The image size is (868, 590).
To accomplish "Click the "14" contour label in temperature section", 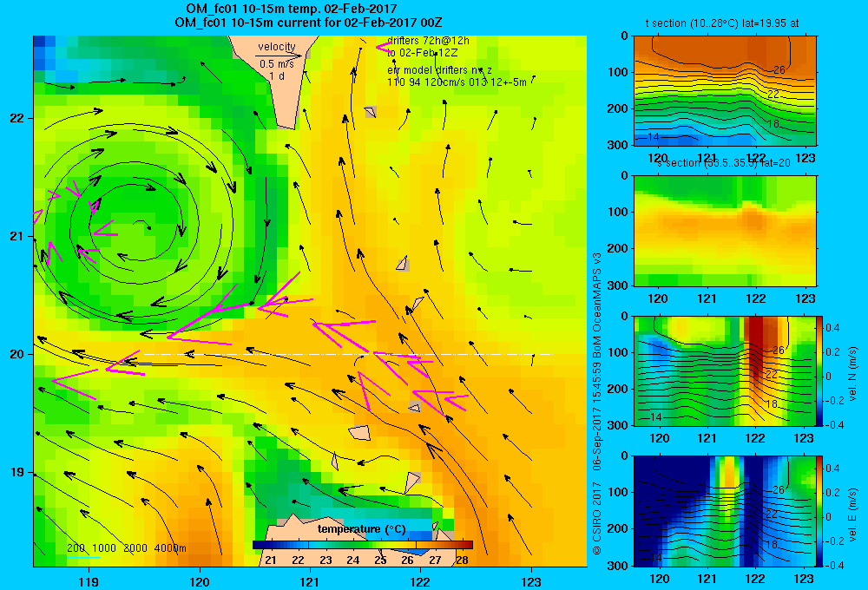I will (x=654, y=137).
